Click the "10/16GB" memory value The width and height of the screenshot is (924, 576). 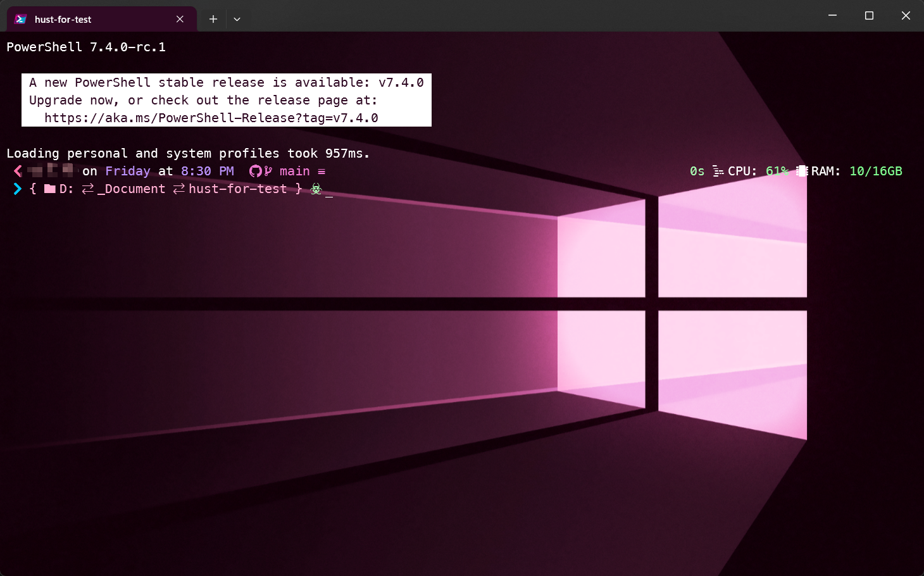click(876, 171)
